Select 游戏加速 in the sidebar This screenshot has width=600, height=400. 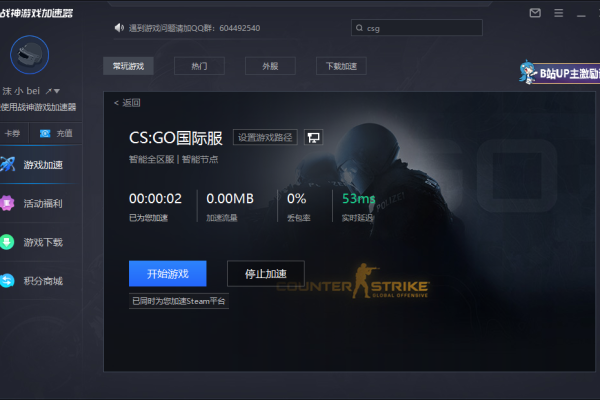point(41,165)
